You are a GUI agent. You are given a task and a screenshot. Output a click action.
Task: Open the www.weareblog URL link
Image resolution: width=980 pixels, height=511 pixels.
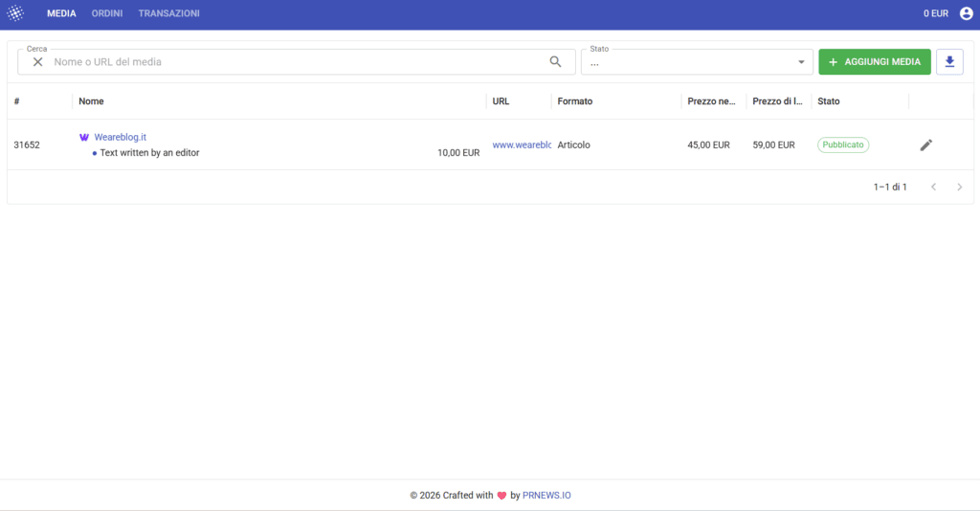522,144
